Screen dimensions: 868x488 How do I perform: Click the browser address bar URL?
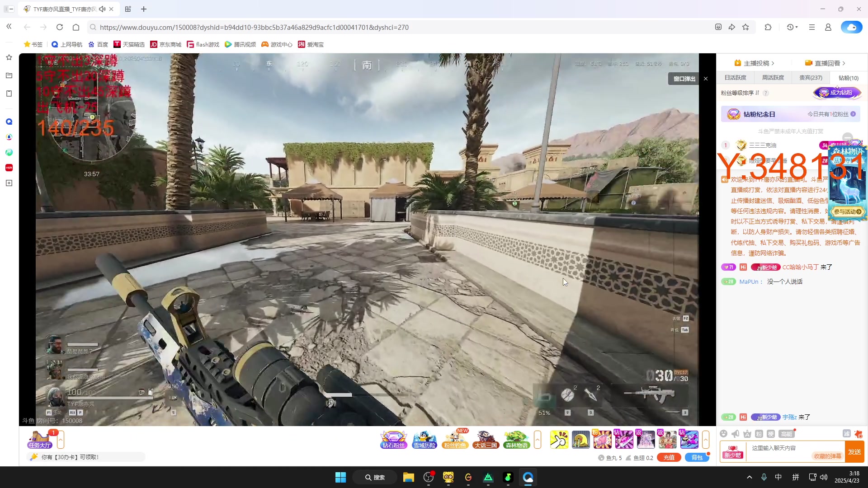click(254, 27)
